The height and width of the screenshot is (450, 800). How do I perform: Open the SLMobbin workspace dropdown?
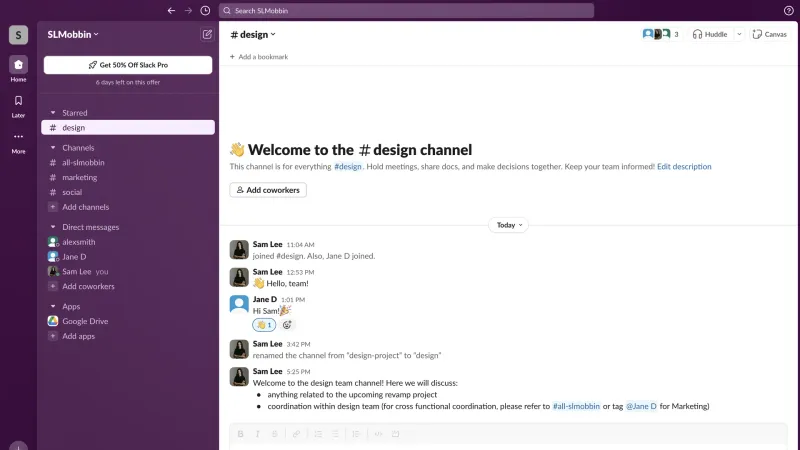tap(72, 34)
